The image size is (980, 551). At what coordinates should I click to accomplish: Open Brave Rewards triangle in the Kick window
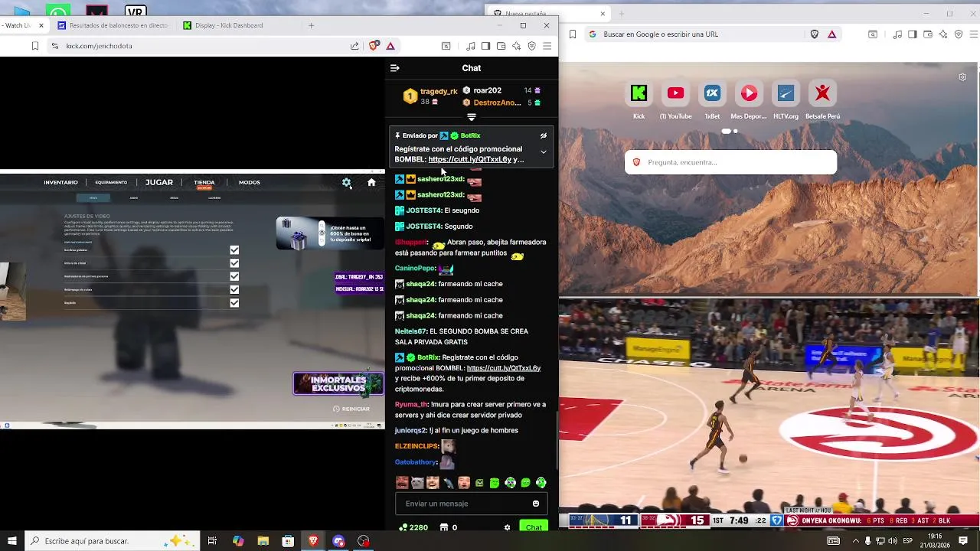point(390,46)
